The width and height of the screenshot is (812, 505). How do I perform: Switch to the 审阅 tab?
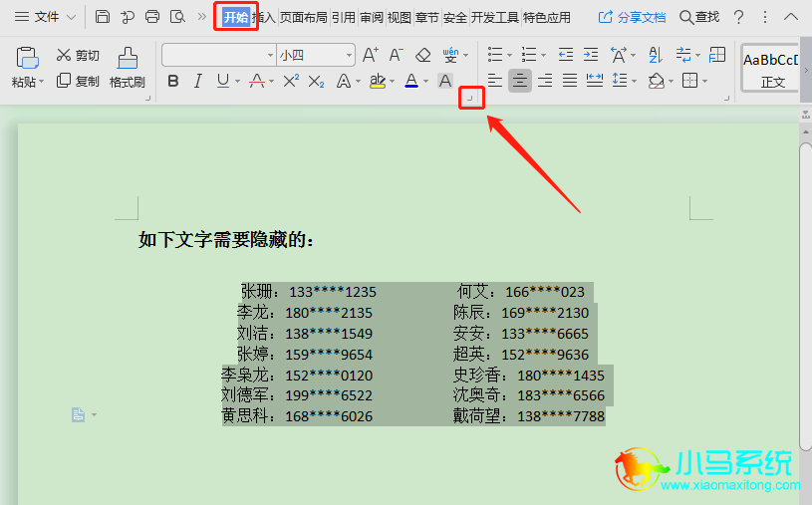372,17
